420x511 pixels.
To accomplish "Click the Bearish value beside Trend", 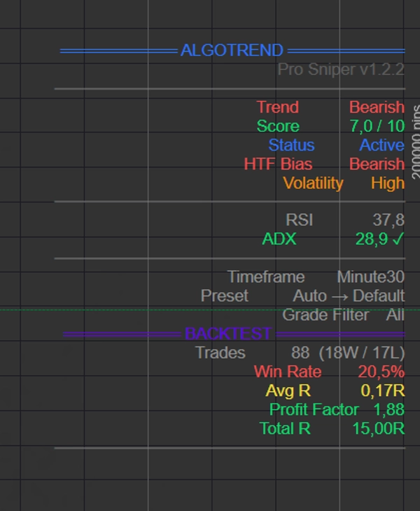I will click(377, 107).
